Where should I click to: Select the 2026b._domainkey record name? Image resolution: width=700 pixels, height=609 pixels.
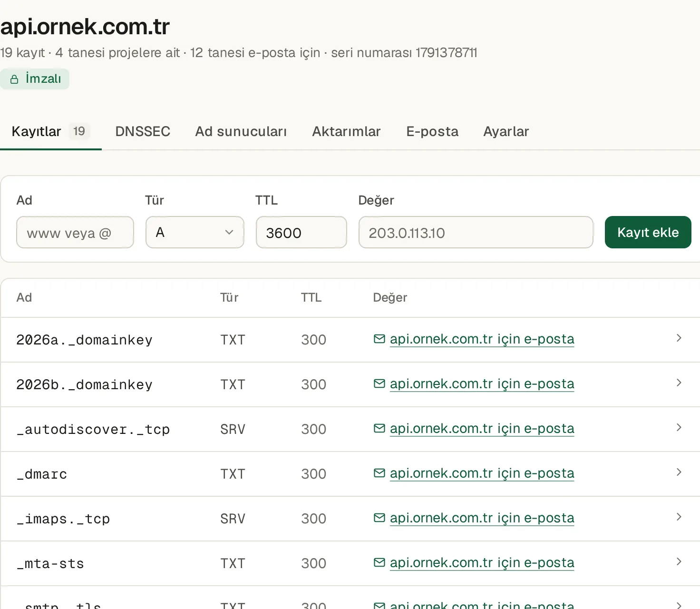(84, 384)
